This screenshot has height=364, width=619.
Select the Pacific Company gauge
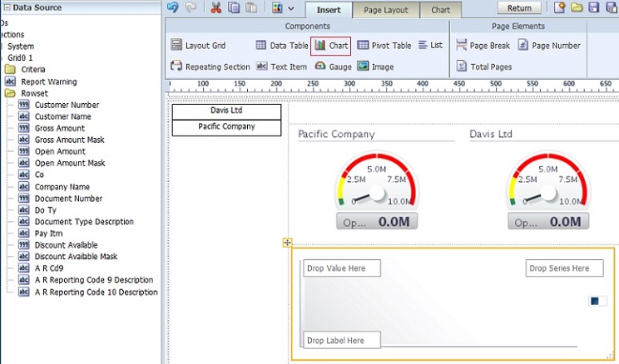click(x=377, y=190)
